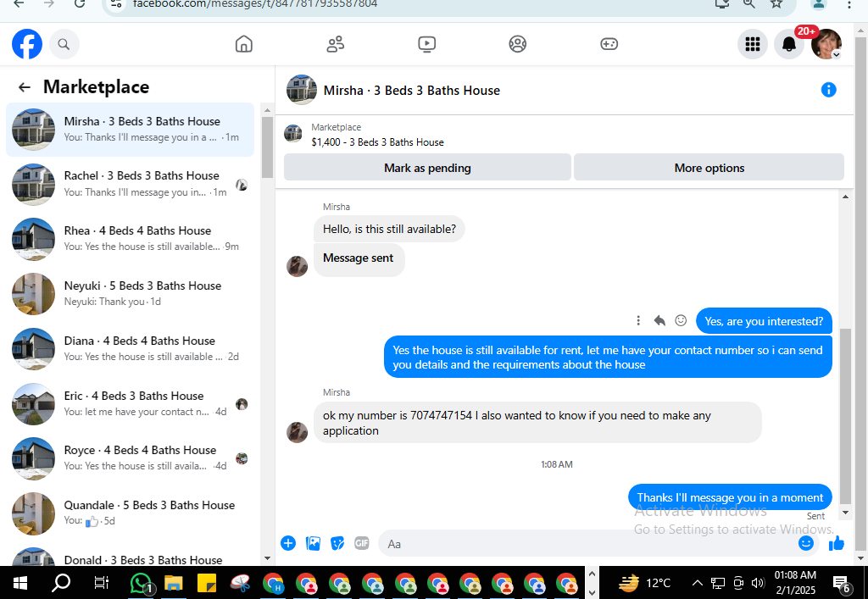This screenshot has height=599, width=868.
Task: Attach a photo using the image icon
Action: pyautogui.click(x=314, y=544)
